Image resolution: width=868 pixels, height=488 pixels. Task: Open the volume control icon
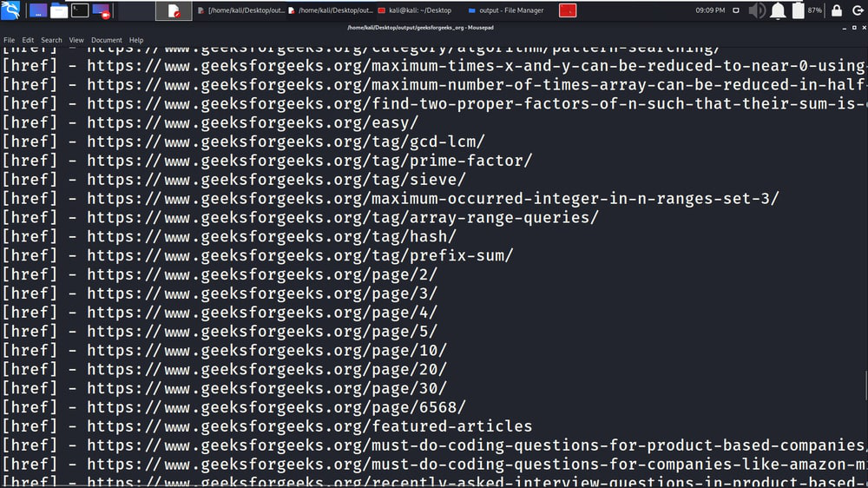757,10
